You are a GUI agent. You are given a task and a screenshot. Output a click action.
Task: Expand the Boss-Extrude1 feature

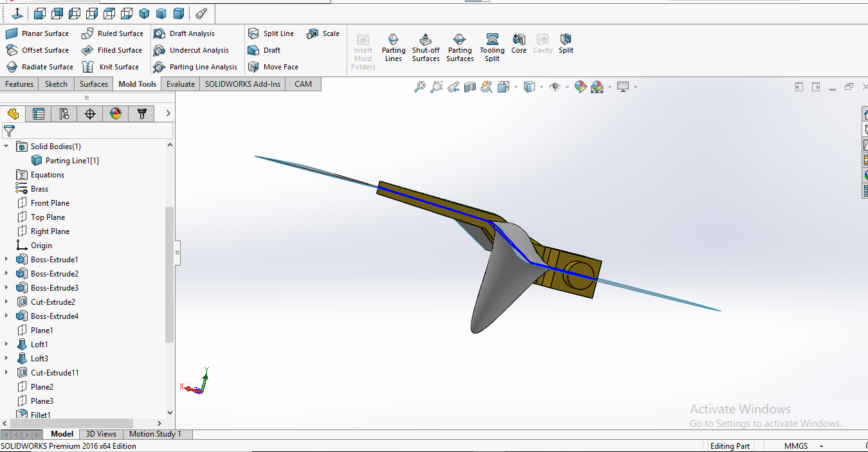(6, 260)
